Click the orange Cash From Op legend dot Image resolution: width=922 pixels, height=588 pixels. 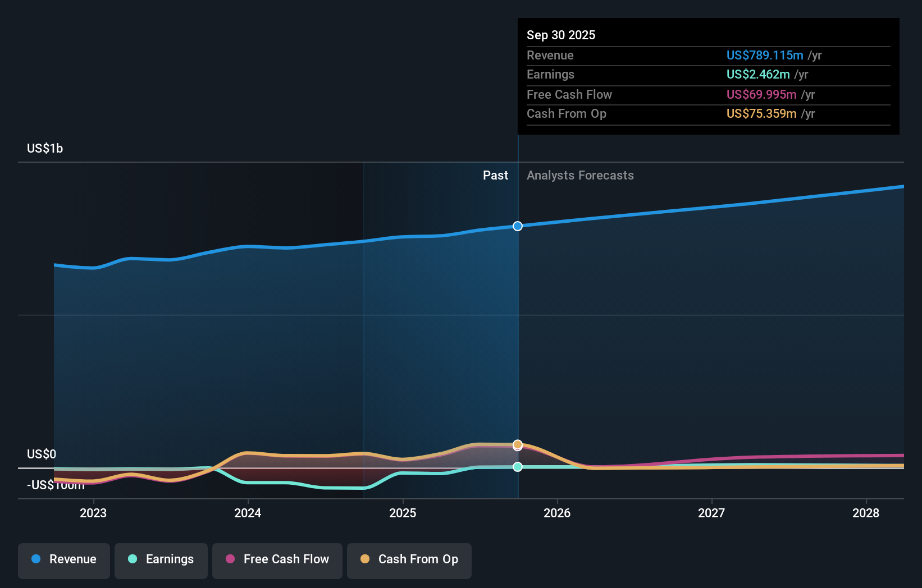366,560
